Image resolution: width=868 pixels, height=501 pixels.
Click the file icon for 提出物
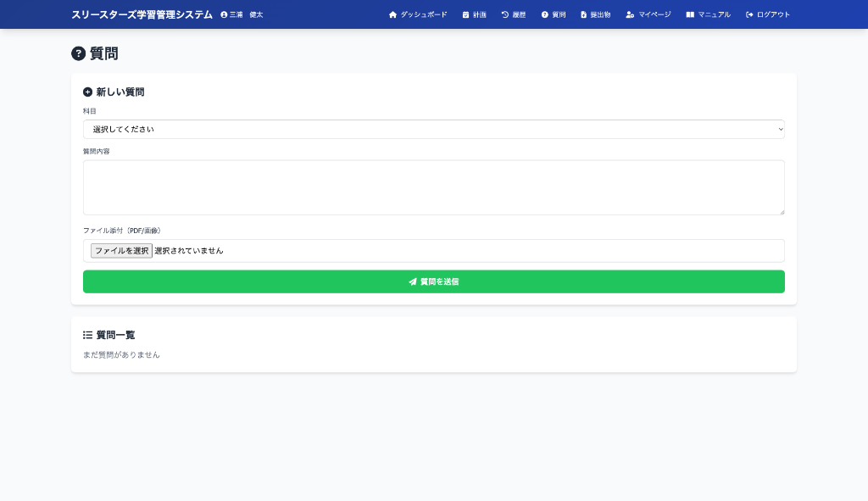pyautogui.click(x=583, y=14)
